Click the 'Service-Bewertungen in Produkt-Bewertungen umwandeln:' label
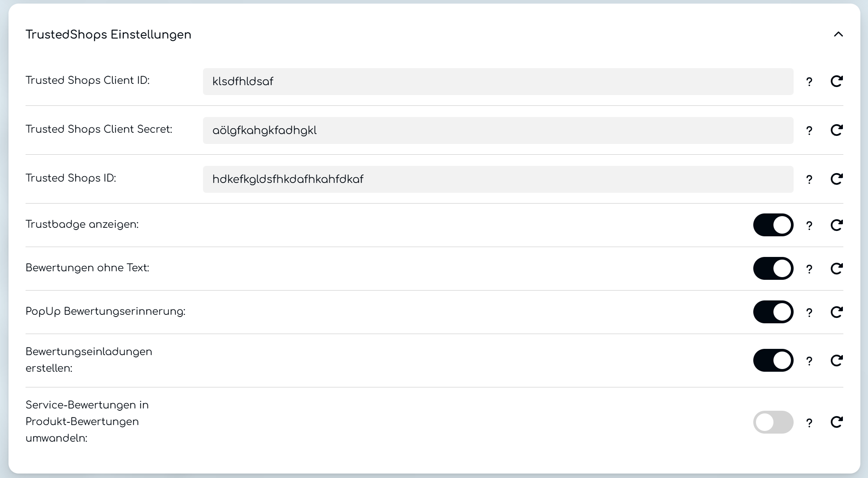This screenshot has width=868, height=478. (x=87, y=422)
